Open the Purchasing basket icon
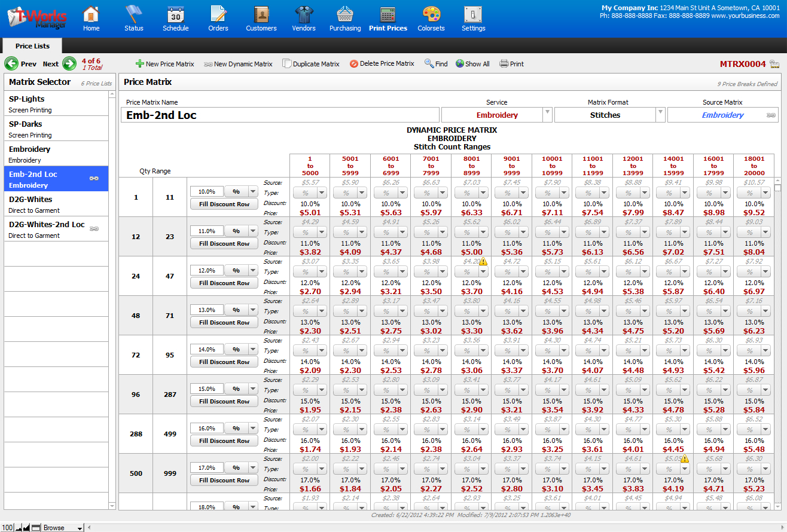This screenshot has height=532, width=787. [345, 14]
